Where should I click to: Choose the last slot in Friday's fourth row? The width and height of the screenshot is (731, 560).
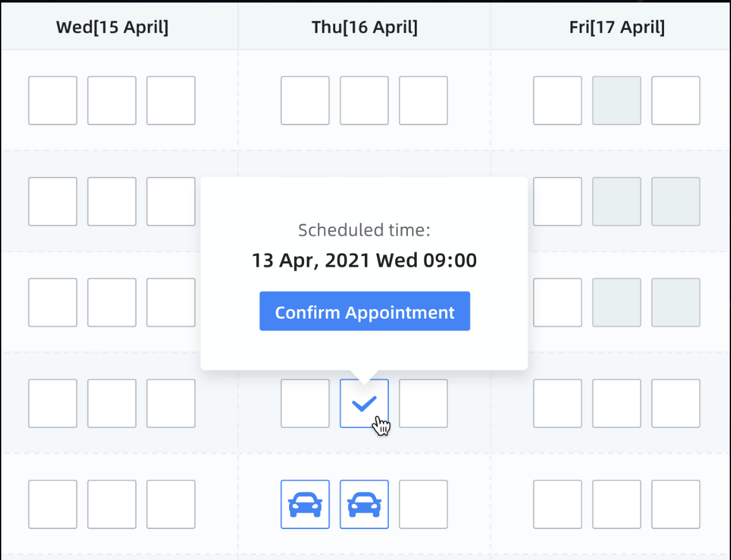(x=676, y=403)
